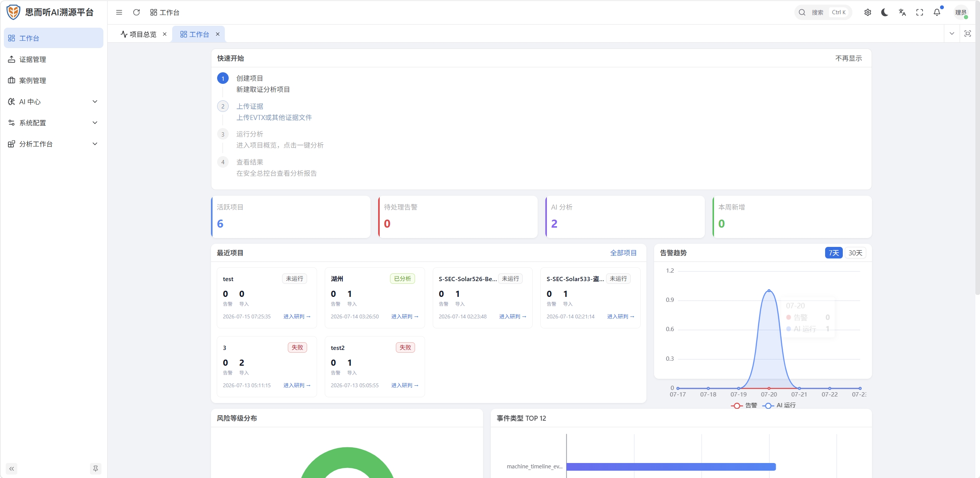Click 不再显示 to hide quick start
This screenshot has height=478, width=980.
(x=849, y=58)
